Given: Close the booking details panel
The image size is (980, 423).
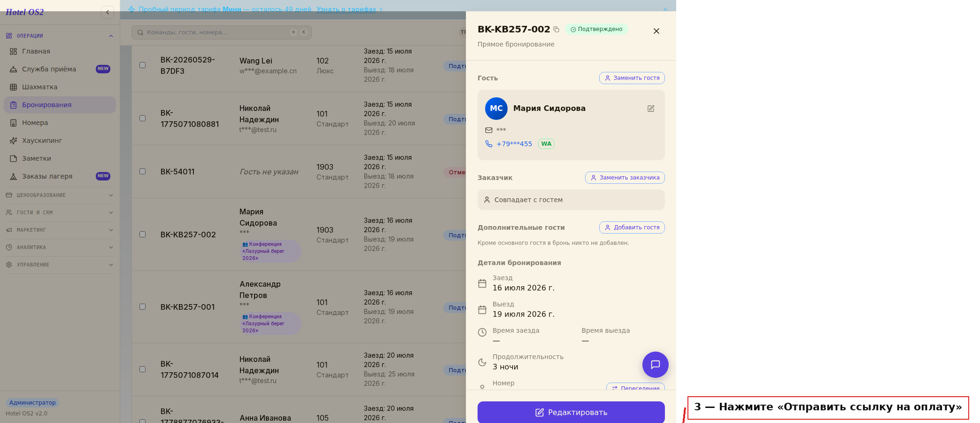Looking at the screenshot, I should pos(656,31).
